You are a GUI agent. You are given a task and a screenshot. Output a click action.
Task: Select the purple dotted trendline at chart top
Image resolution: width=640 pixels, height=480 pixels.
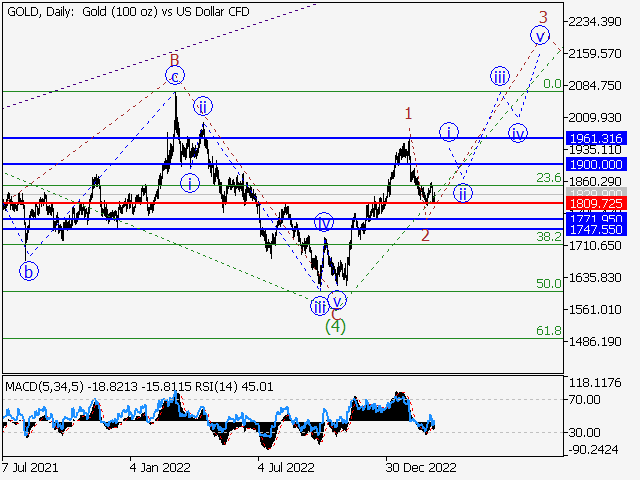coord(159,56)
